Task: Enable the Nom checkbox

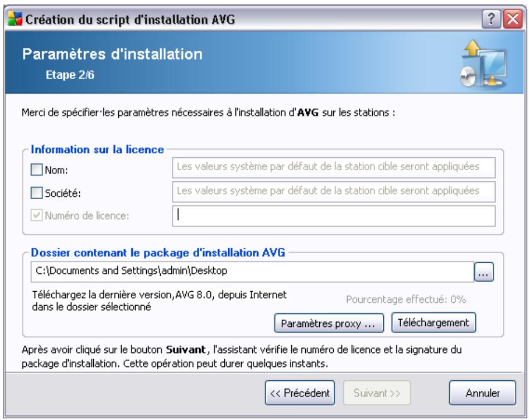Action: point(36,170)
